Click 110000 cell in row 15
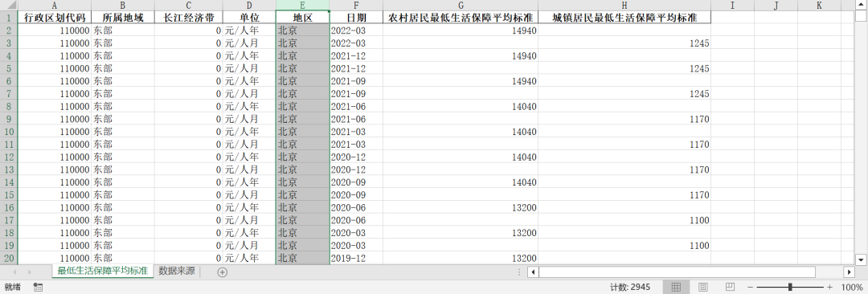Image resolution: width=868 pixels, height=294 pixels. pos(55,195)
